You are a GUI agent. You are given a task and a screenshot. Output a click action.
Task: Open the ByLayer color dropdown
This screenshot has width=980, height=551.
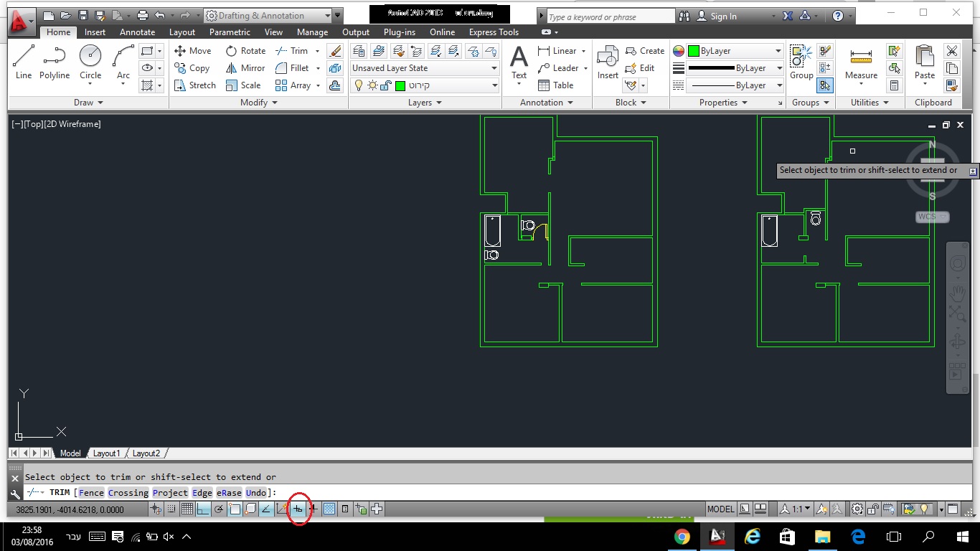pos(735,51)
